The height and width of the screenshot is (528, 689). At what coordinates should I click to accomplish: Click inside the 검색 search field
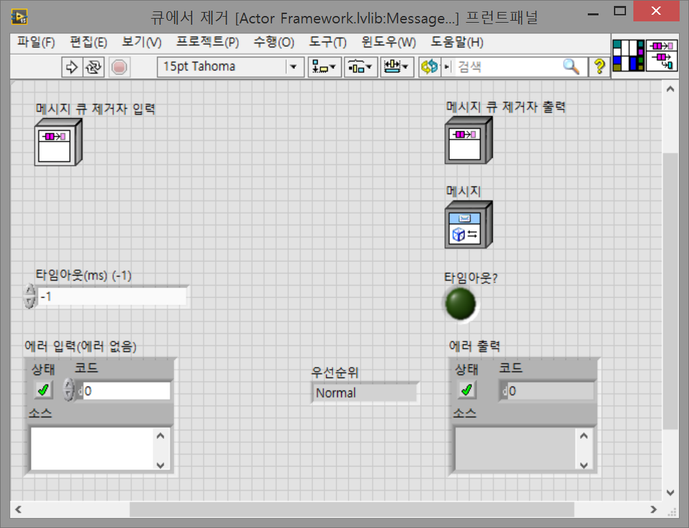(x=508, y=67)
